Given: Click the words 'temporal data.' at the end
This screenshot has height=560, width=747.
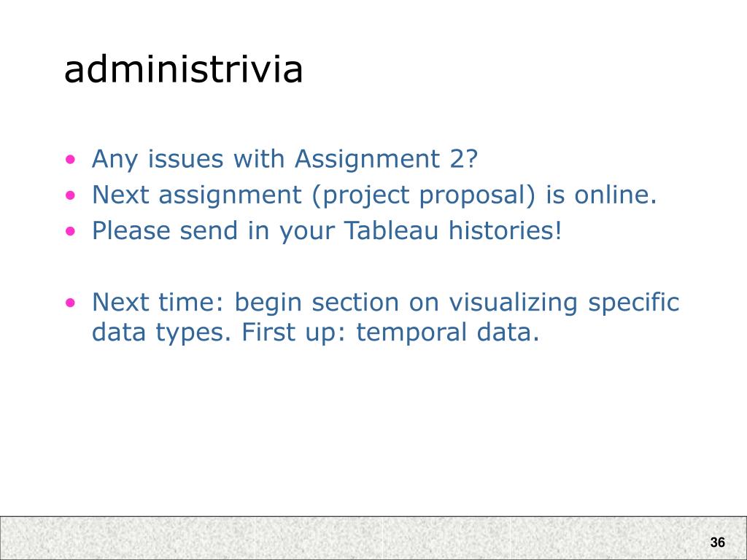Looking at the screenshot, I should [448, 332].
